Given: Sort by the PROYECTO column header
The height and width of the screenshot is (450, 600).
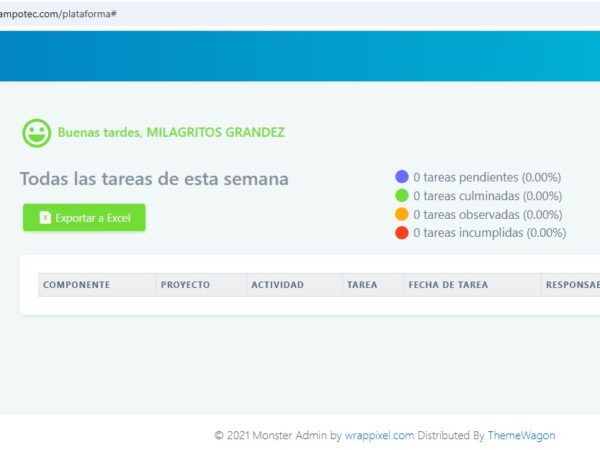Looking at the screenshot, I should coord(185,285).
